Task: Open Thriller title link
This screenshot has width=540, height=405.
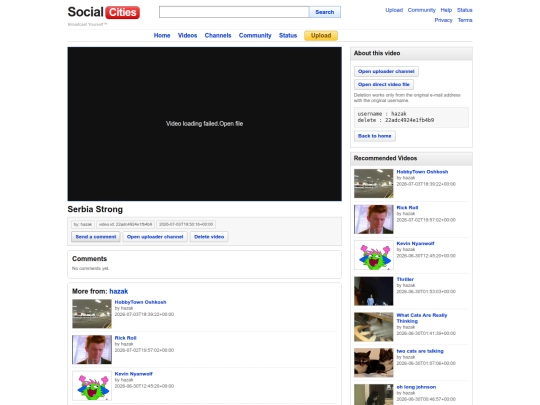Action: pyautogui.click(x=405, y=279)
